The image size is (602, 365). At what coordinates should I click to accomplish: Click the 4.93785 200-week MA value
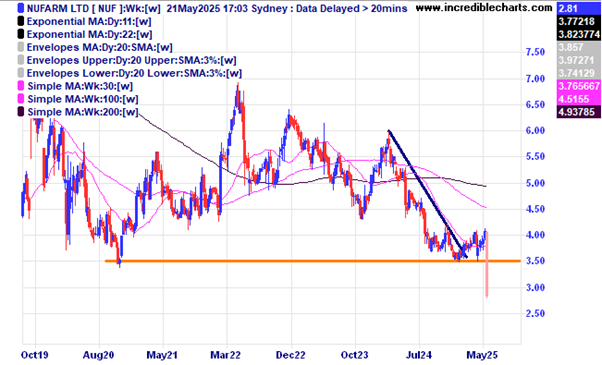579,112
